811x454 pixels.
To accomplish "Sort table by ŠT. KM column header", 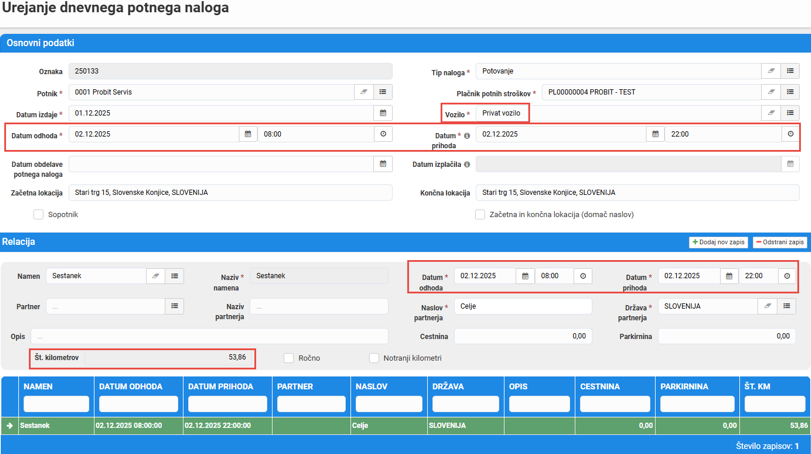I will (x=757, y=387).
